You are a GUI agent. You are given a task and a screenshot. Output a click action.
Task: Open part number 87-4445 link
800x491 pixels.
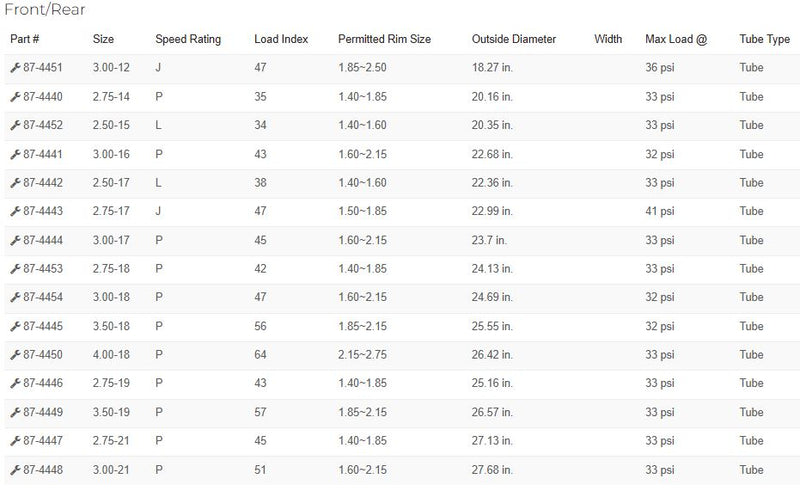coord(43,326)
